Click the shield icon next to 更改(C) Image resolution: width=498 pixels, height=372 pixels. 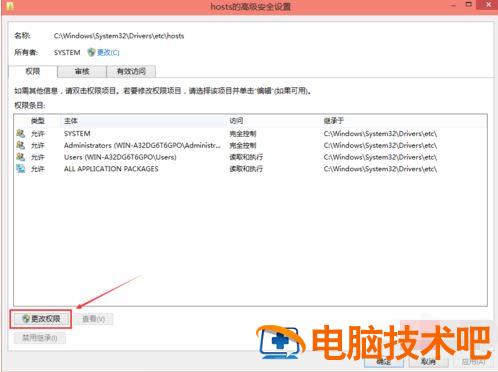click(x=91, y=52)
